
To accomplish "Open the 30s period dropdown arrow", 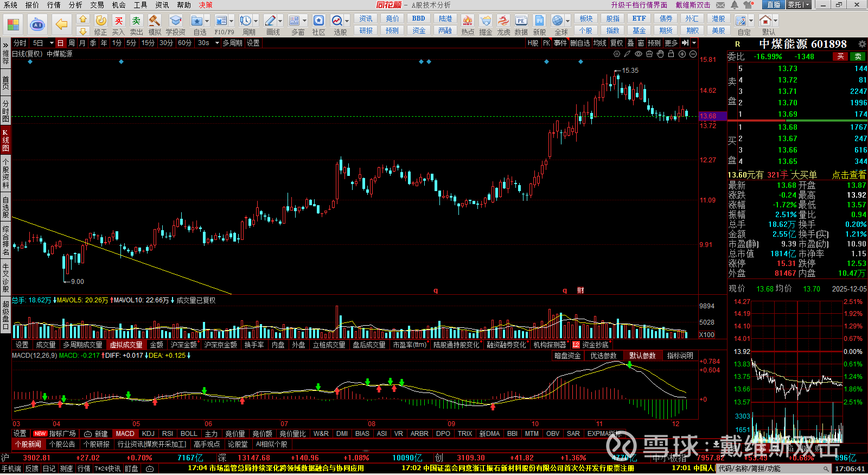I will tap(217, 43).
